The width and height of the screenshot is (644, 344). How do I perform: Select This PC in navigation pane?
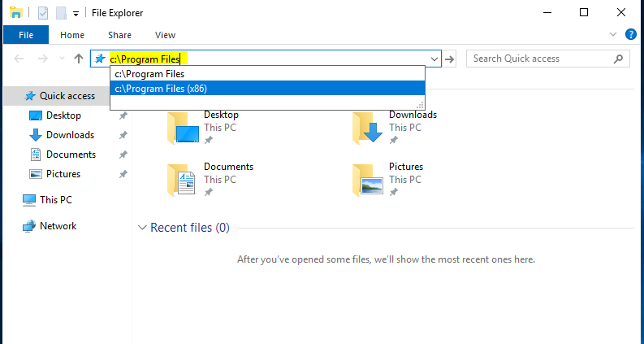click(x=56, y=200)
